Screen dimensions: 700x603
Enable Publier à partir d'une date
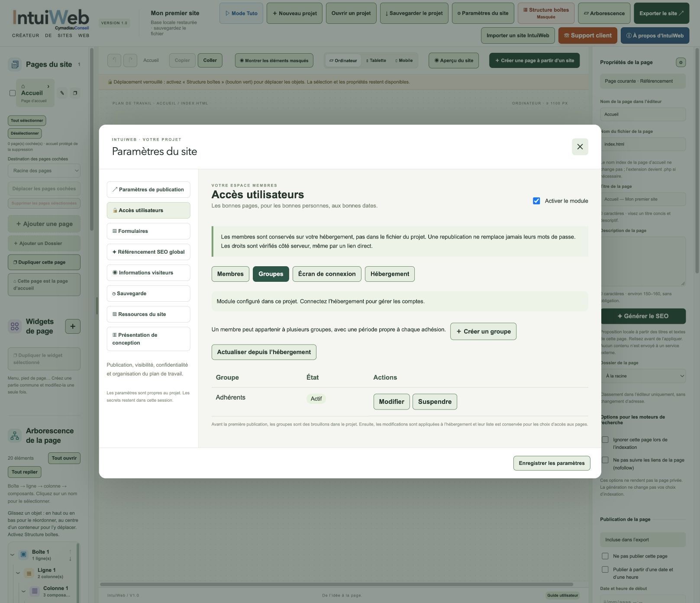(x=605, y=570)
